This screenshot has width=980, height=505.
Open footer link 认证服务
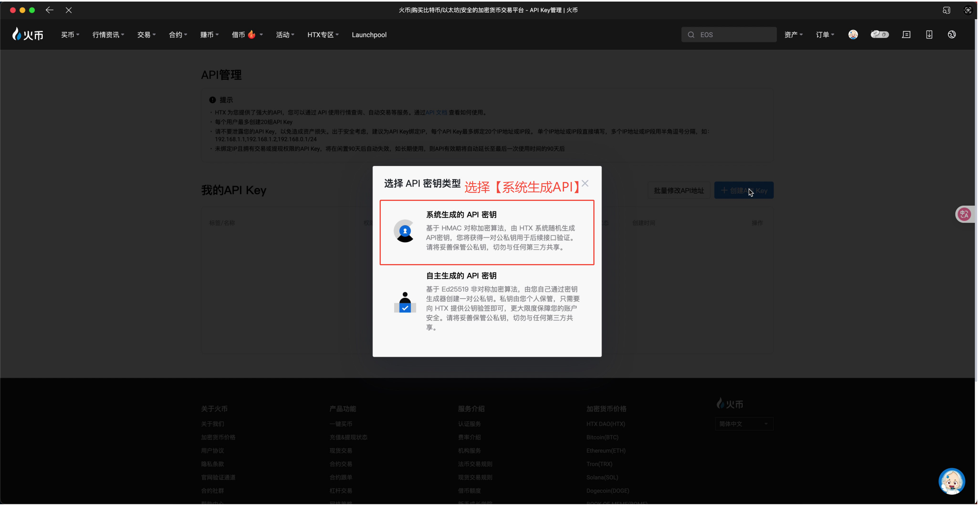[469, 424]
